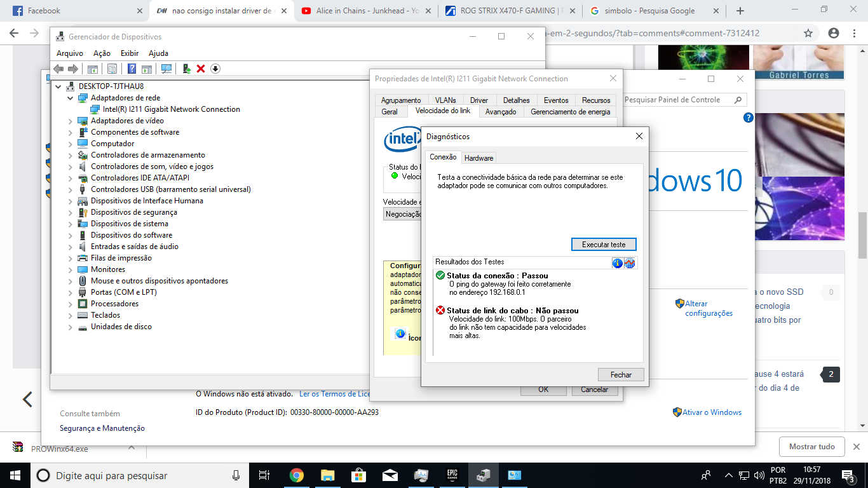
Task: Select Intel(R) I211 Gigabit Network Connection device
Action: [172, 109]
